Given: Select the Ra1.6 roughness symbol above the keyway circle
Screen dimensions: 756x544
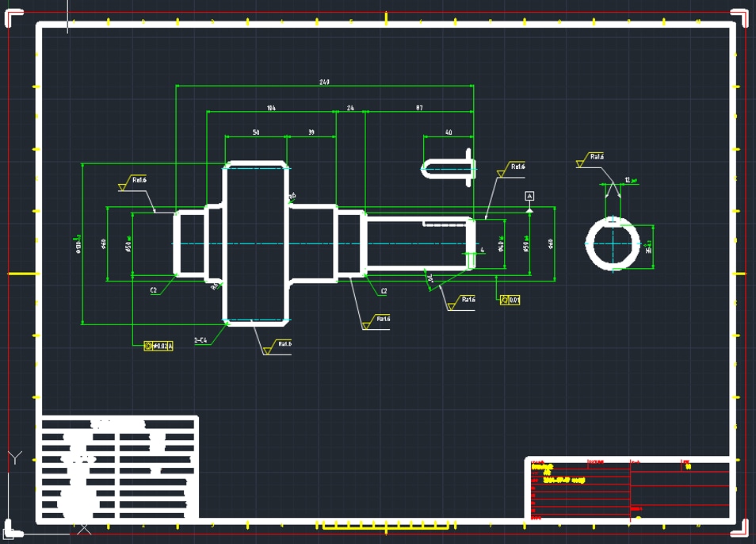Looking at the screenshot, I should pos(590,159).
